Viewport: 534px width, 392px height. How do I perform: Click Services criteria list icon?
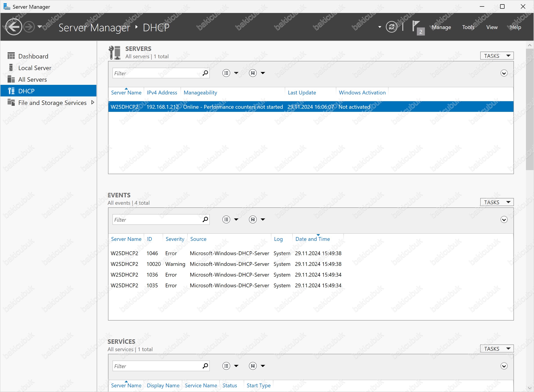(226, 366)
